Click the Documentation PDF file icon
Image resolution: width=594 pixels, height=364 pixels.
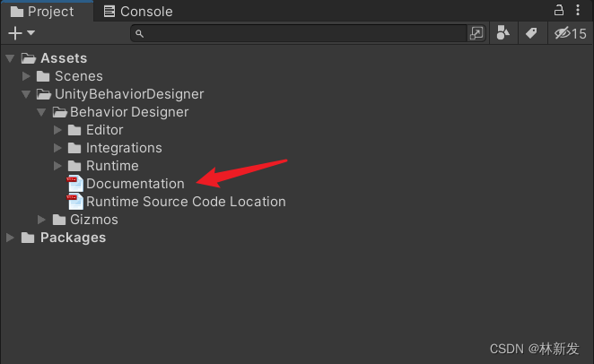coord(75,184)
